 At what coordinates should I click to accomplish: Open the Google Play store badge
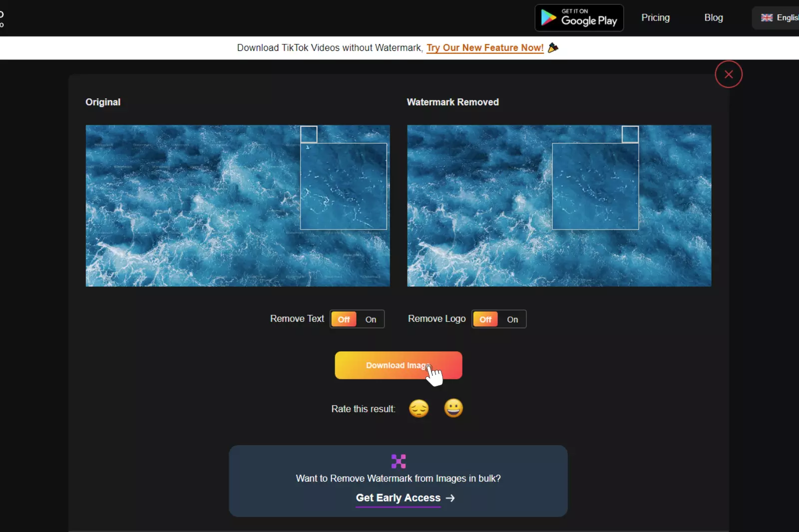579,18
